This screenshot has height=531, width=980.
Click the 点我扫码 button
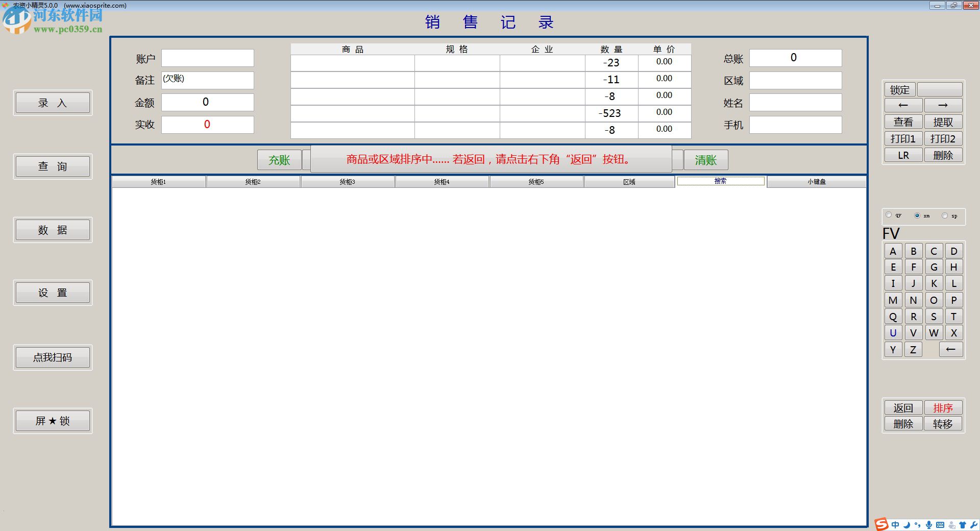(x=53, y=357)
